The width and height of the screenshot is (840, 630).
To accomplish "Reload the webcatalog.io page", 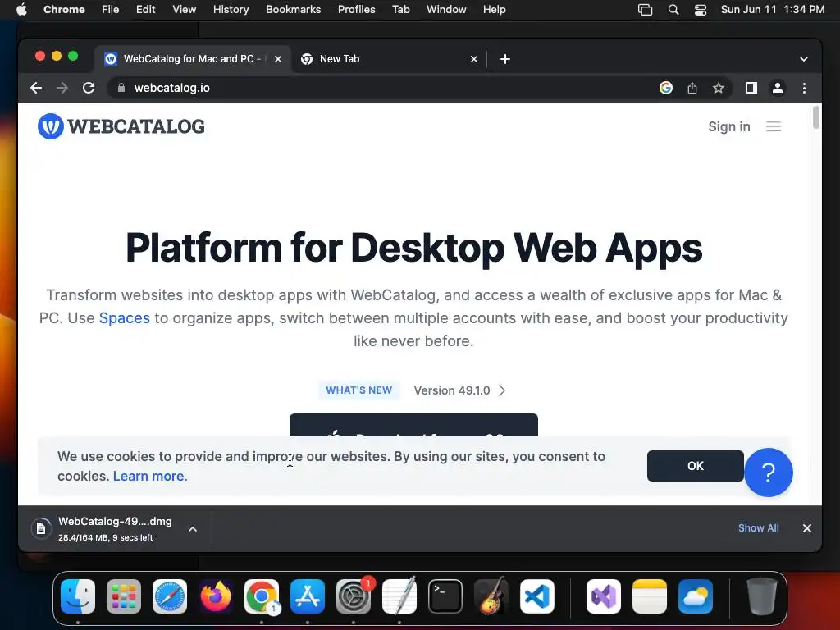I will point(89,88).
